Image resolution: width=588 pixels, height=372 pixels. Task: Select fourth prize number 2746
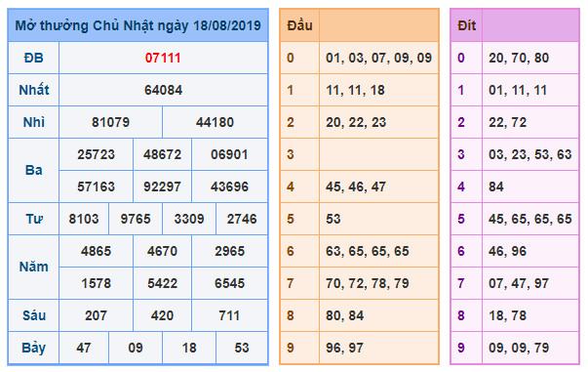[242, 219]
